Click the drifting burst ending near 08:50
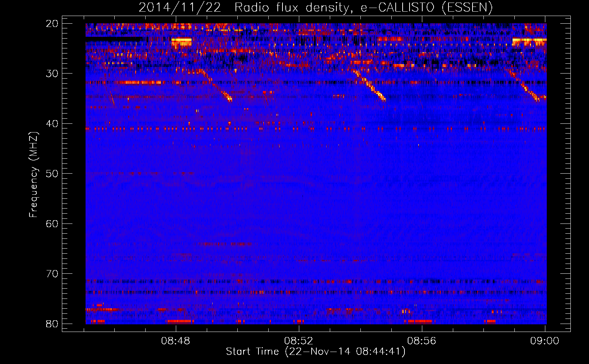 (x=217, y=86)
